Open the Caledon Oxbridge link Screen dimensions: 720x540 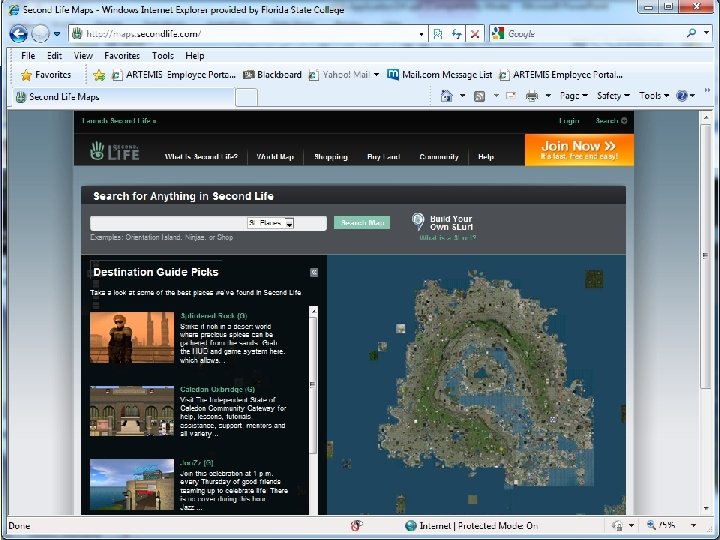click(x=217, y=389)
